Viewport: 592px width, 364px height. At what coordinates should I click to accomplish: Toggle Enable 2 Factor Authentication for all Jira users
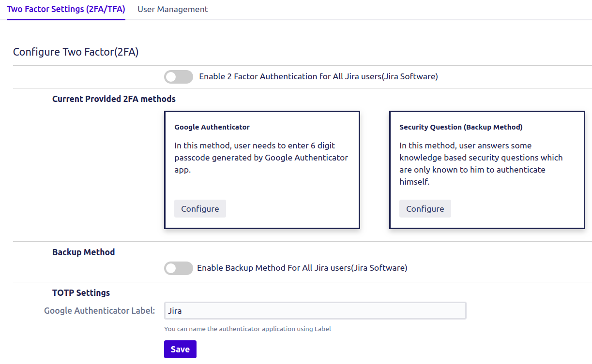(x=179, y=77)
